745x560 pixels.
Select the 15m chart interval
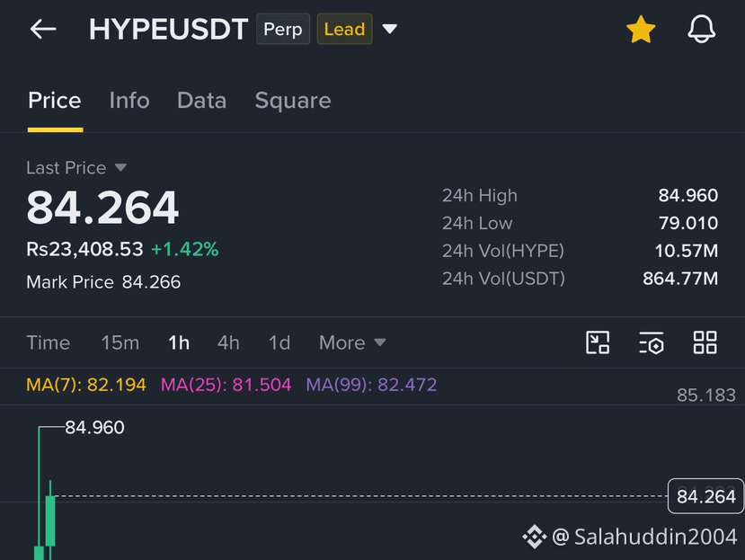pos(120,342)
